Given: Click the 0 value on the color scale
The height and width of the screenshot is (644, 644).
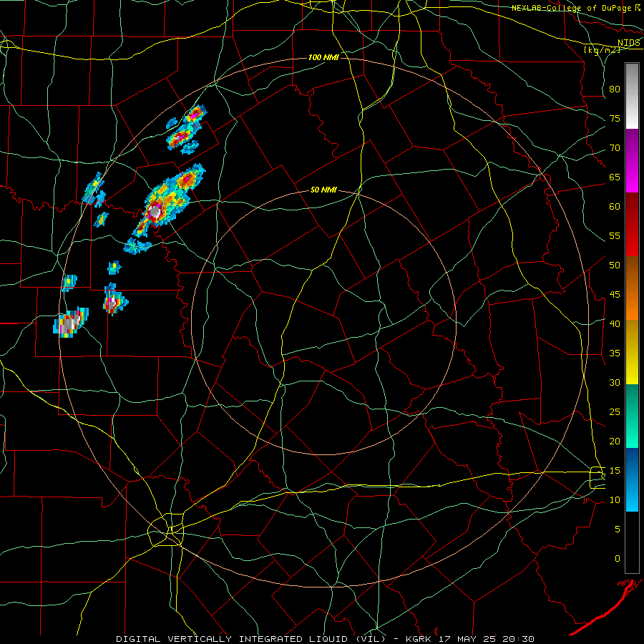Looking at the screenshot, I should click(618, 559).
